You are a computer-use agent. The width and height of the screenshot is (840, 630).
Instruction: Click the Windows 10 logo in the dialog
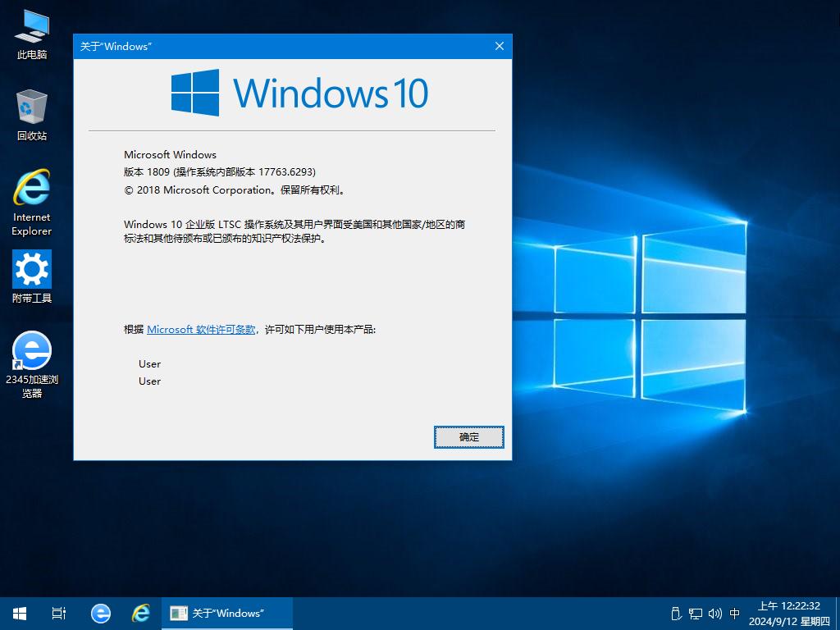(300, 93)
